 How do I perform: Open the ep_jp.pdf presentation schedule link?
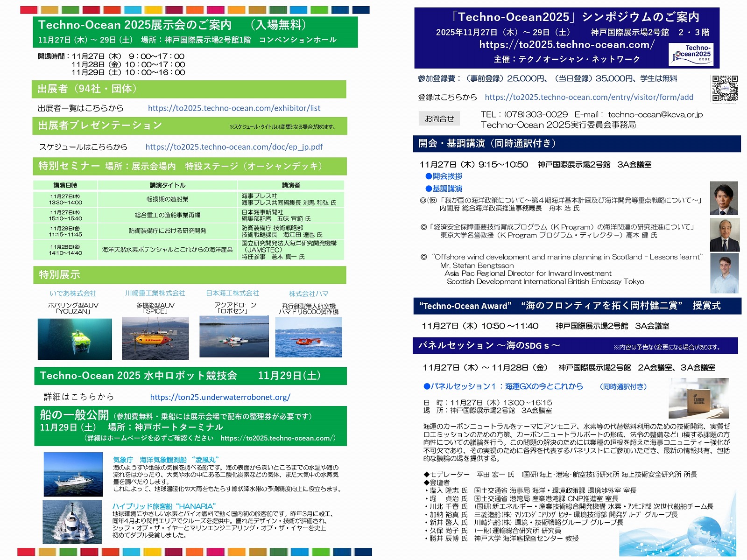coord(234,147)
